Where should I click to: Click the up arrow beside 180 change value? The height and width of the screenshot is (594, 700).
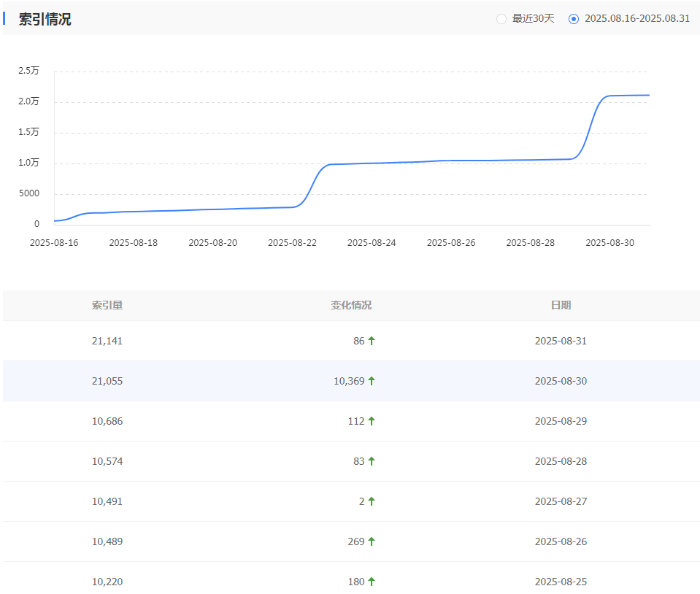point(372,581)
